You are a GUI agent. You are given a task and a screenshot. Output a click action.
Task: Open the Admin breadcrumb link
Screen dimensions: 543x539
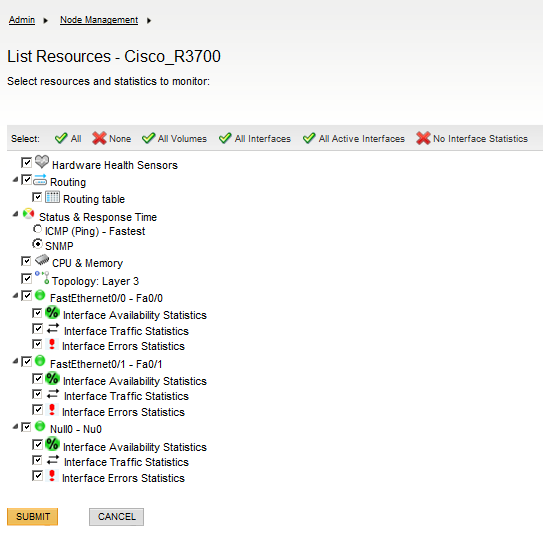pyautogui.click(x=22, y=20)
